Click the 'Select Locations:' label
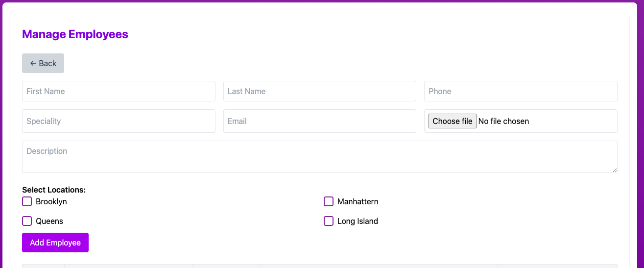The image size is (644, 268). tap(54, 190)
